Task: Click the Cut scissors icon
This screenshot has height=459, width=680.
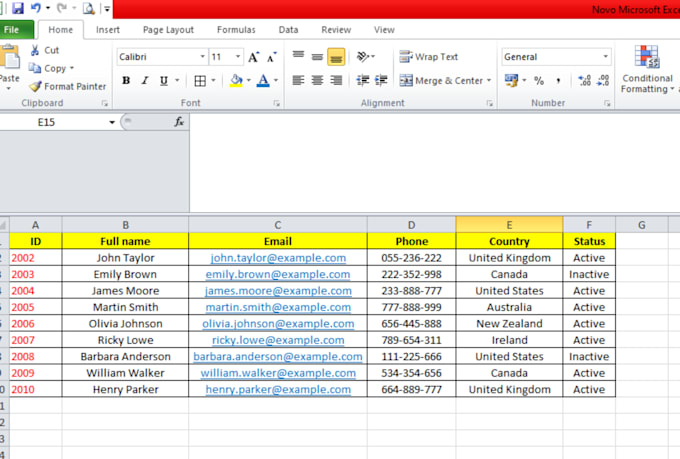Action: pyautogui.click(x=35, y=50)
